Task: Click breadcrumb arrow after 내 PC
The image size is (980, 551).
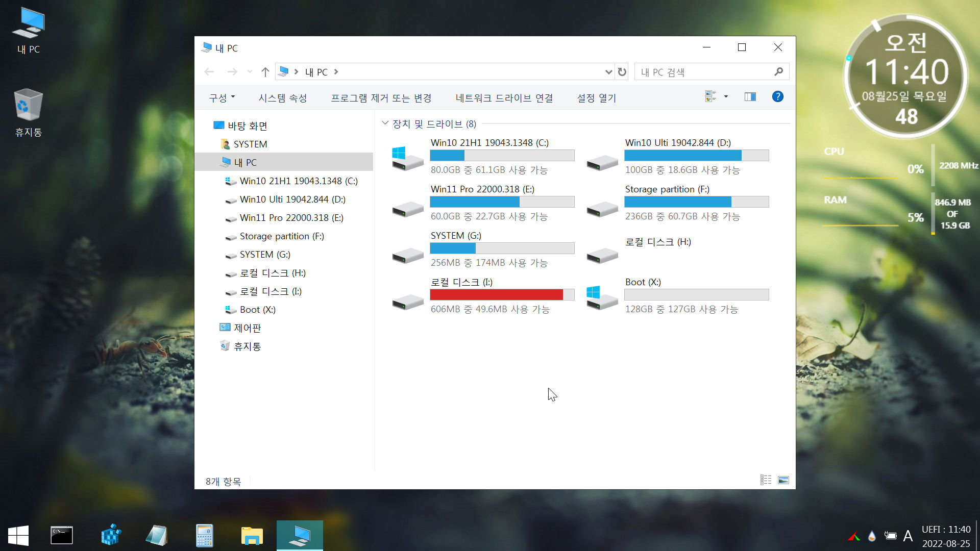Action: coord(336,72)
